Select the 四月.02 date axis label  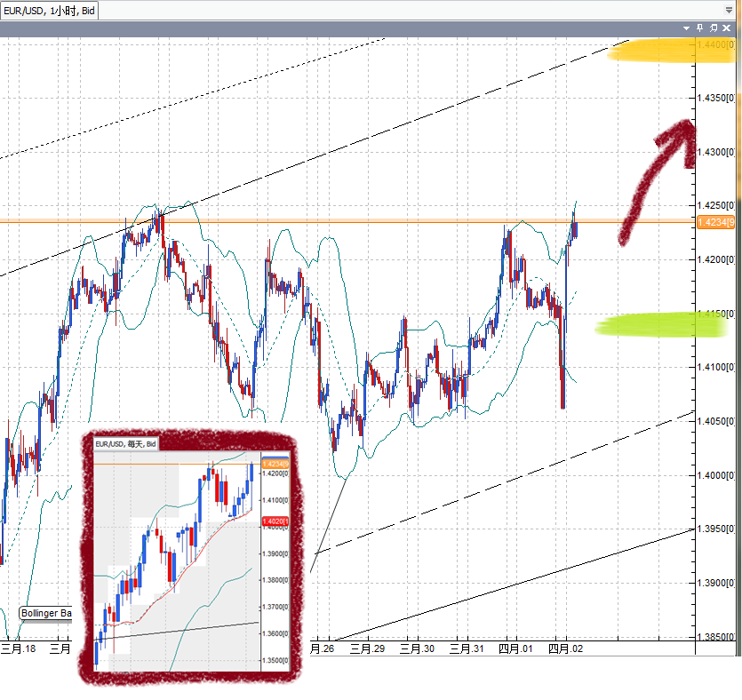[567, 648]
